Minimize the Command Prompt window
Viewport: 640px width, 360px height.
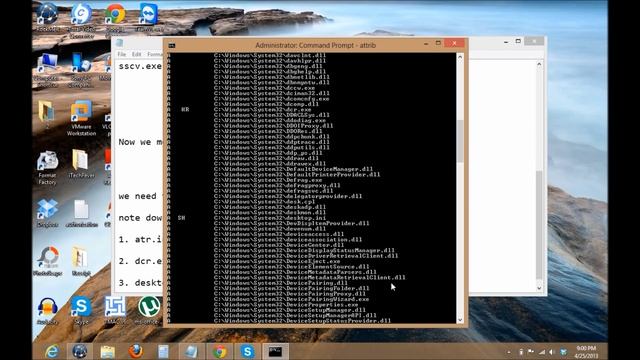426,43
